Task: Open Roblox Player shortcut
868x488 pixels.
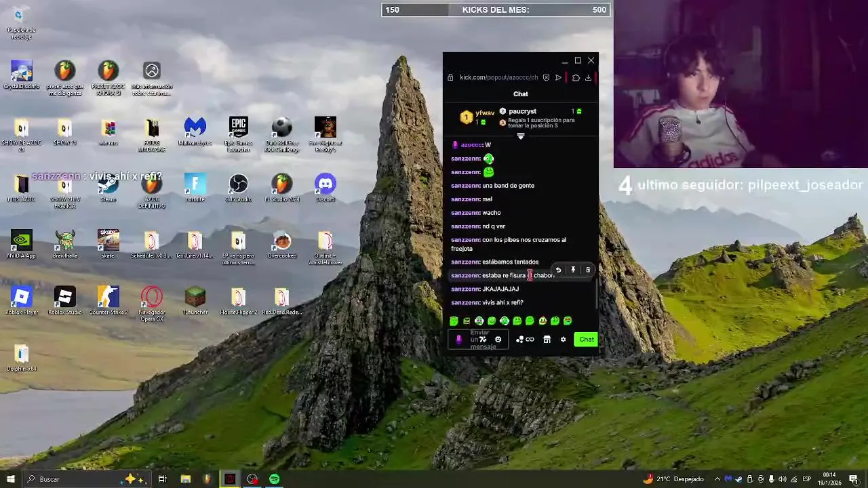Action: tap(21, 300)
